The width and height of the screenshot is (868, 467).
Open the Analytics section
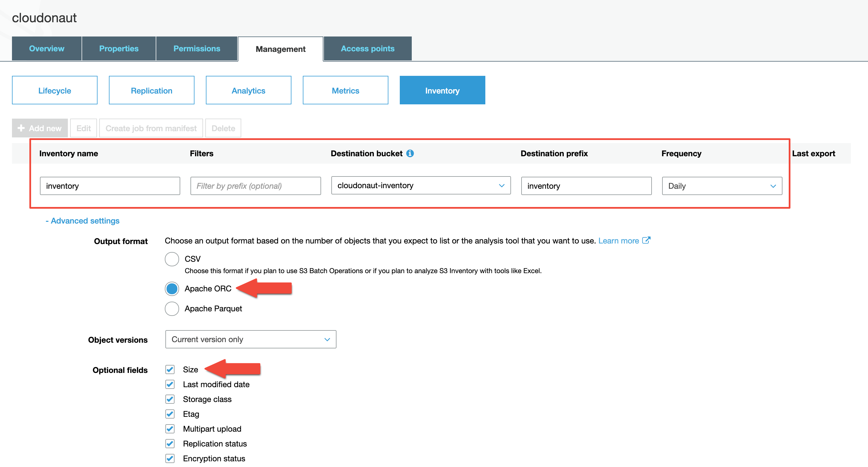coord(249,90)
